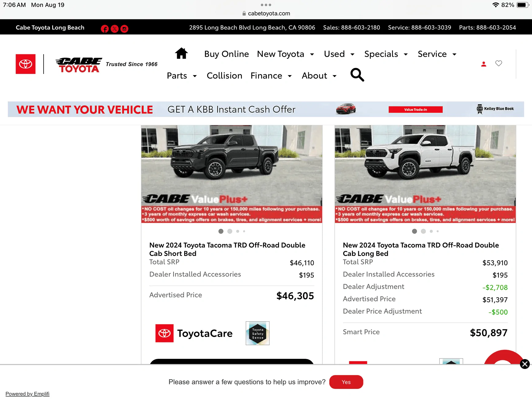Open the Facebook social icon
Screen dimensions: 532x399
(x=105, y=29)
